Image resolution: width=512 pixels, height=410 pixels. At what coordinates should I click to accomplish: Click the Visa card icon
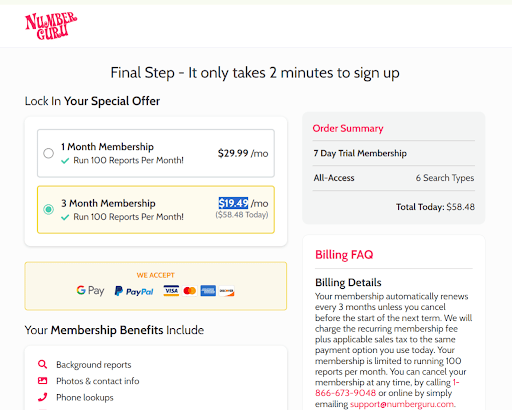click(171, 291)
